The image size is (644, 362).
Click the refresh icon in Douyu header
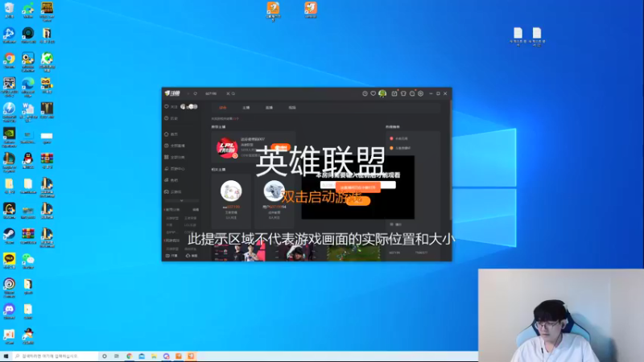(196, 93)
